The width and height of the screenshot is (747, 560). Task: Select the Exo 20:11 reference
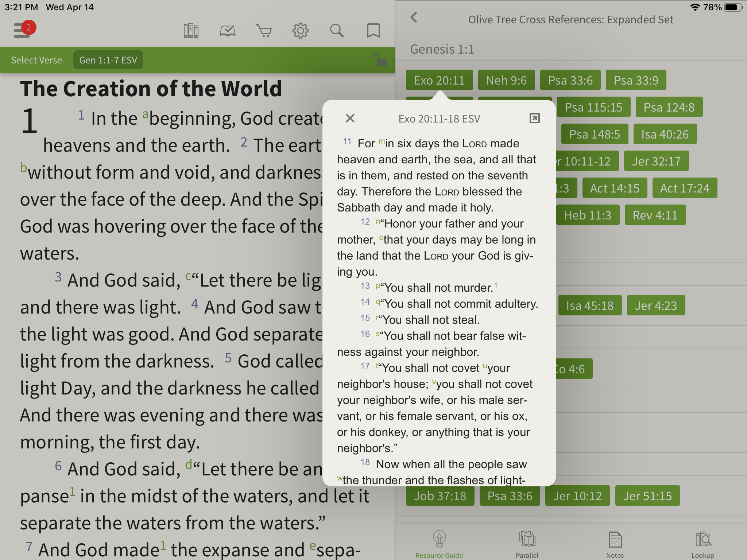440,80
